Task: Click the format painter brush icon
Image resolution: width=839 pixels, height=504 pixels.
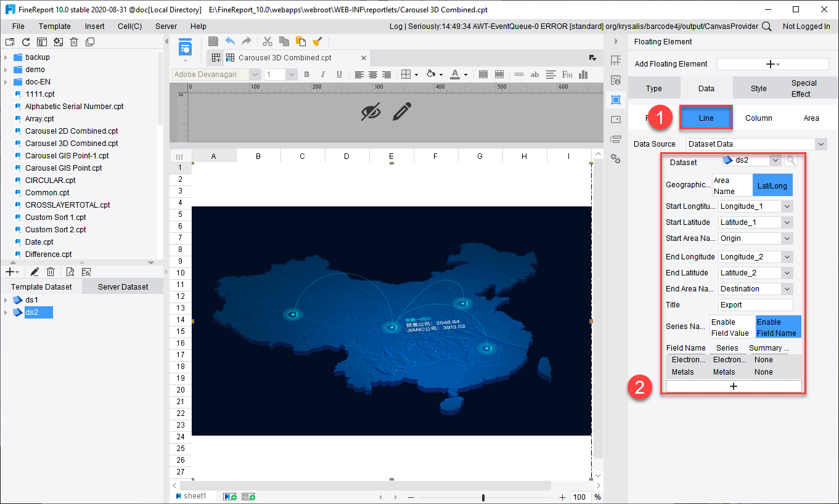Action: click(317, 41)
